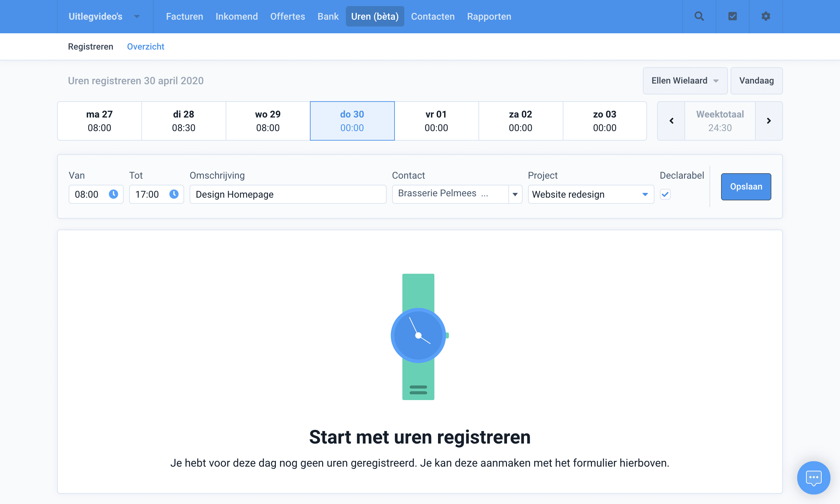Save the entry with the Opslaan button
840x504 pixels.
pyautogui.click(x=746, y=186)
